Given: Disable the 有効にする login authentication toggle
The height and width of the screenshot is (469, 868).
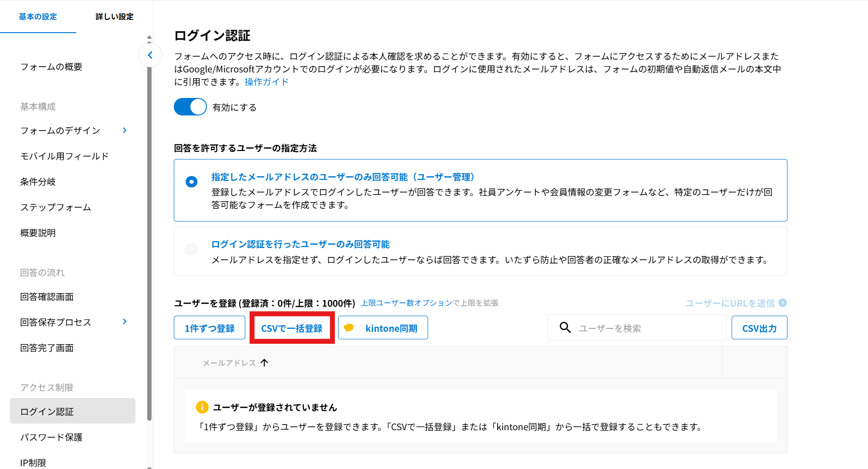Looking at the screenshot, I should (190, 107).
